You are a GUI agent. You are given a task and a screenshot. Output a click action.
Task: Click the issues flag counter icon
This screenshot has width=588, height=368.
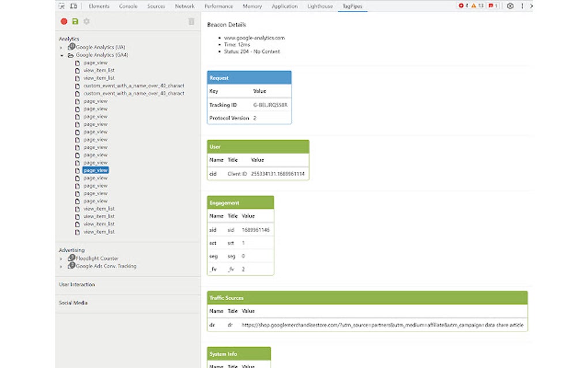491,6
